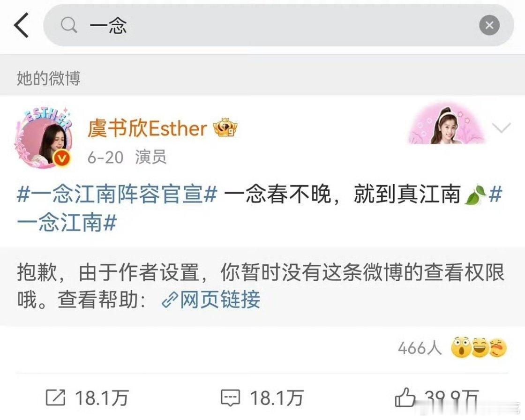Tap the surprised face reaction emoji
This screenshot has height=420, width=525.
(461, 348)
